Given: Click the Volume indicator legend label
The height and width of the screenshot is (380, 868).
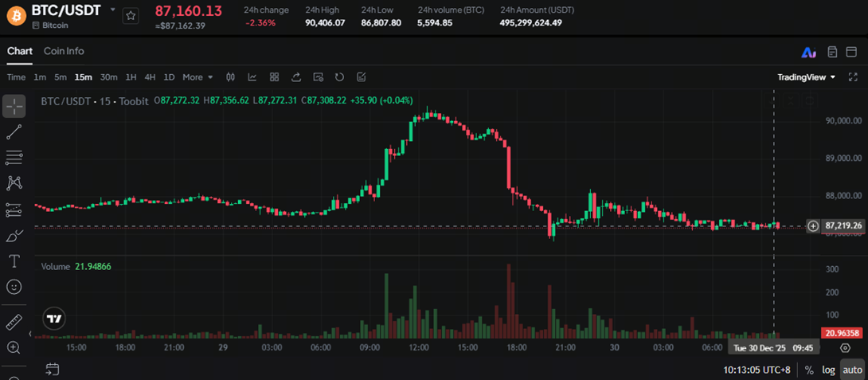Looking at the screenshot, I should click(x=56, y=266).
